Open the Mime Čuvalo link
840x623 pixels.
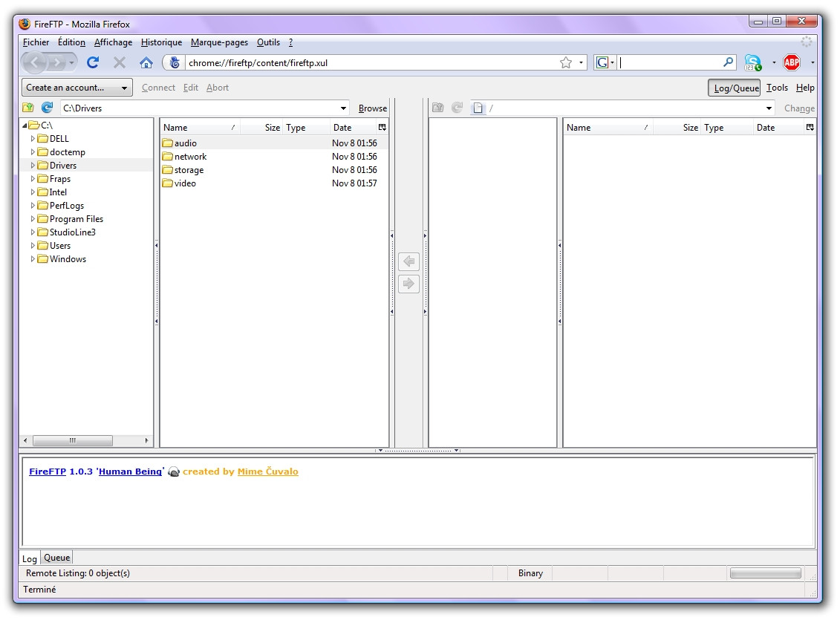point(268,472)
